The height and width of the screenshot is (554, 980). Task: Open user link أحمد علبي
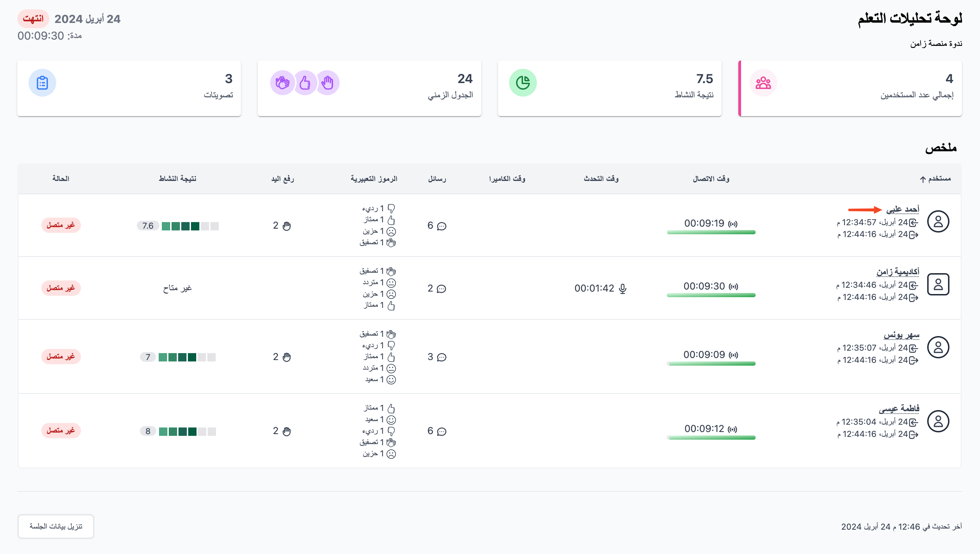pos(903,209)
